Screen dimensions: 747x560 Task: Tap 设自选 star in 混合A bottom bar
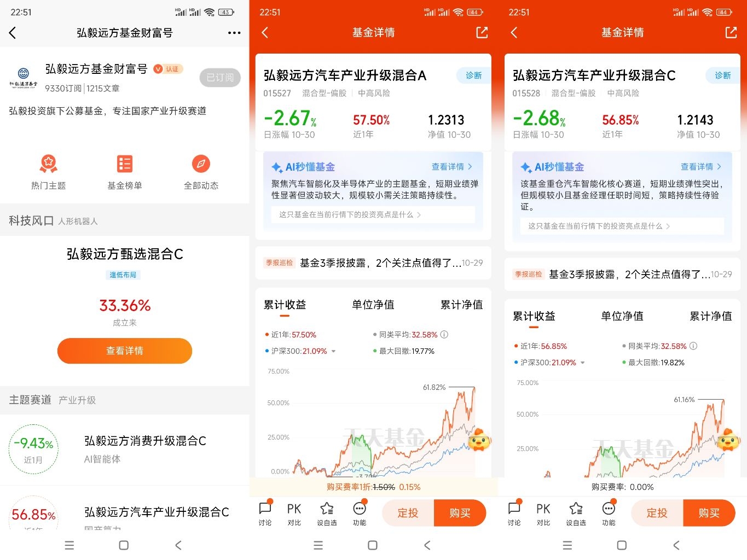point(327,514)
